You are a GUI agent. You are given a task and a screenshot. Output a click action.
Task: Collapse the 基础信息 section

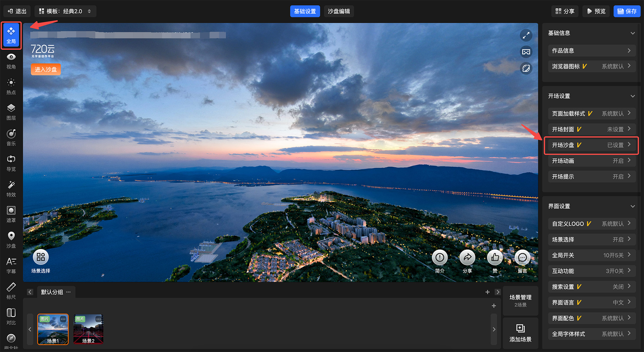632,33
